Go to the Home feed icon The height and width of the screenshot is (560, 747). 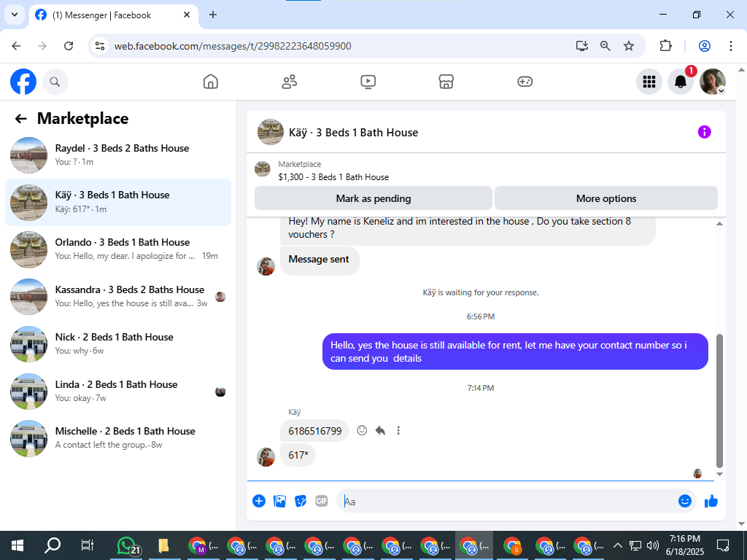pos(211,82)
